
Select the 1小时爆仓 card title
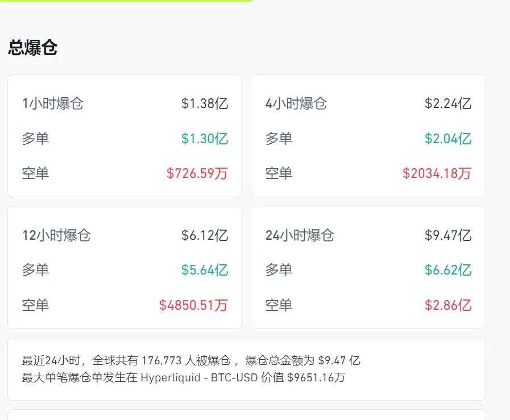52,103
